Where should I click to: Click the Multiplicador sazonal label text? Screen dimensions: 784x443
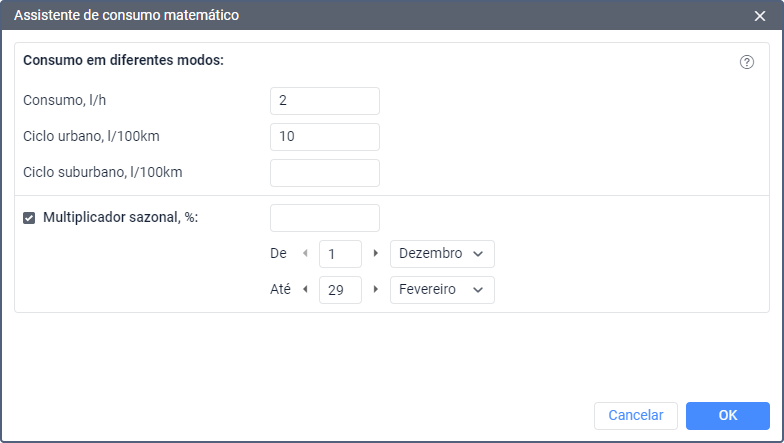click(x=120, y=218)
